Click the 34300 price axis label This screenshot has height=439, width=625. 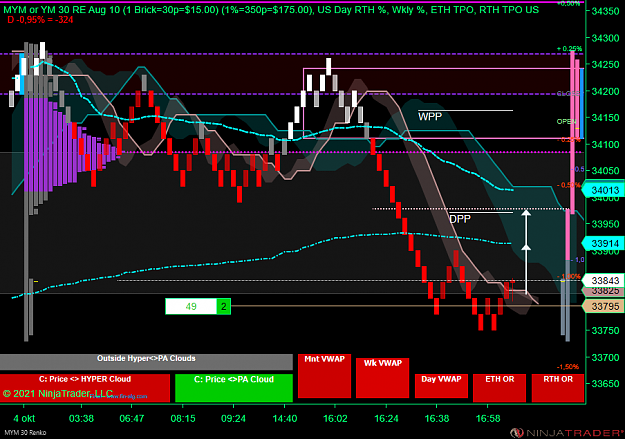[x=605, y=38]
